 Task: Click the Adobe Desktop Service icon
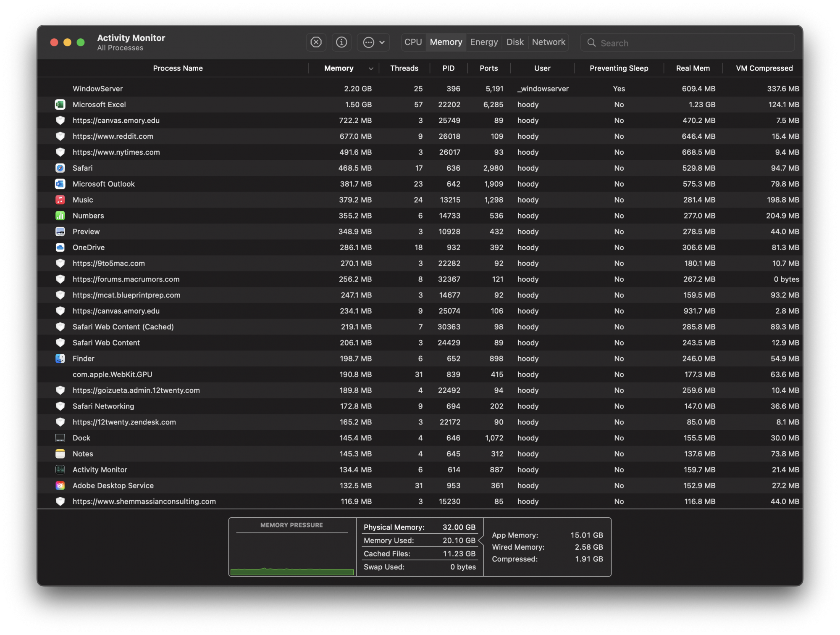[60, 486]
